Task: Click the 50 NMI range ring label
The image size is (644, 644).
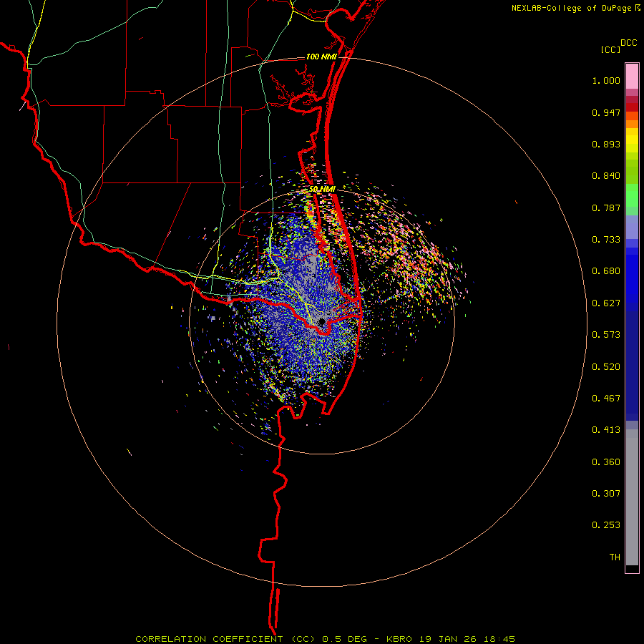Action: tap(322, 190)
